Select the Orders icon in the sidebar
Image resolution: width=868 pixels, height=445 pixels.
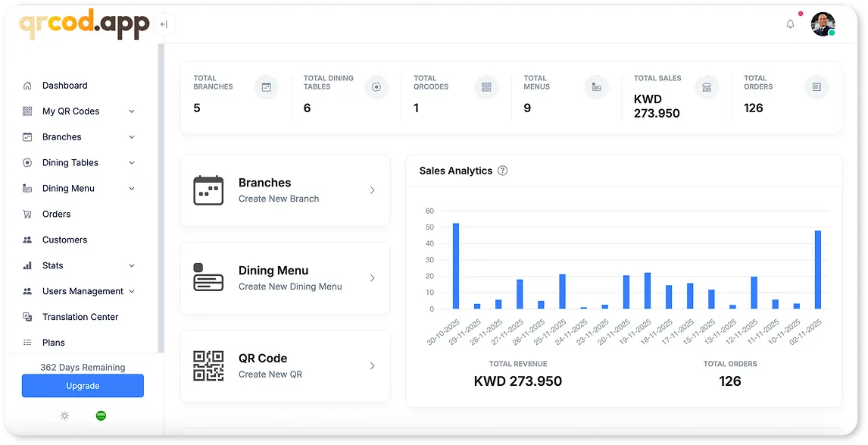click(x=27, y=214)
